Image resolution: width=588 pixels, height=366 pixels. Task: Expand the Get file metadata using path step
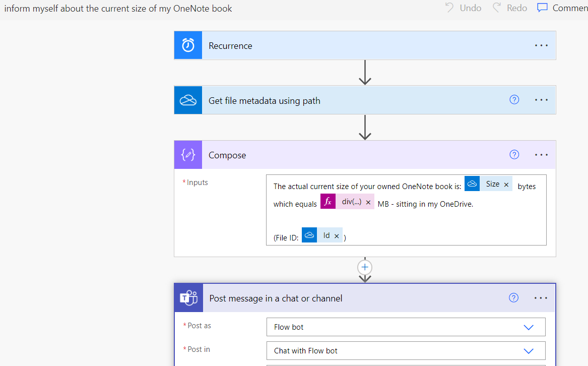(x=365, y=100)
